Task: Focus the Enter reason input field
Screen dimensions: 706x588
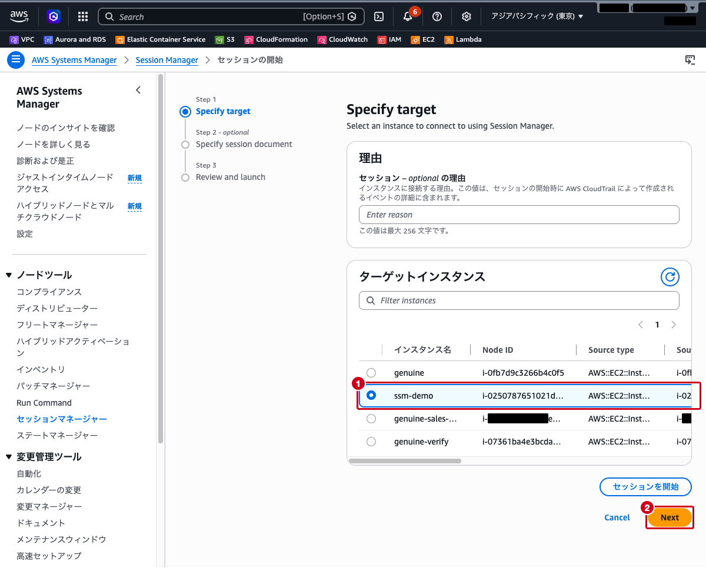Action: tap(519, 215)
